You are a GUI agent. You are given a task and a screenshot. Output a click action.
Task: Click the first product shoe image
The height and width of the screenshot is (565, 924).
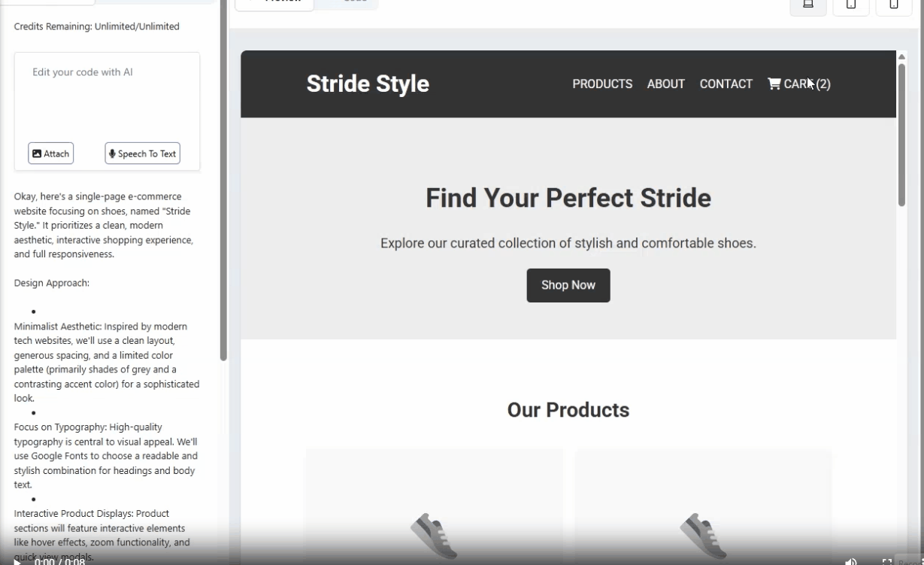[x=434, y=535]
